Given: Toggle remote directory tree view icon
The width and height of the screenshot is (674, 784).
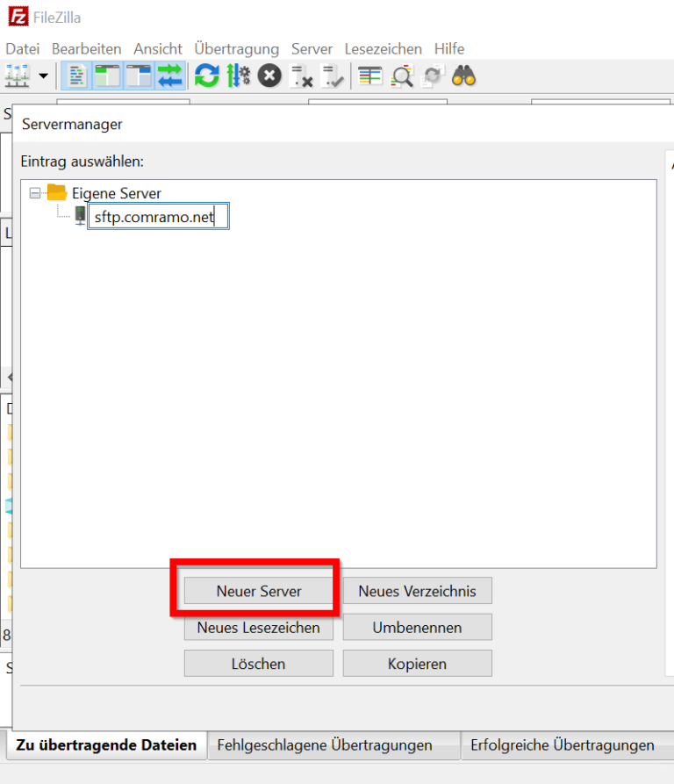Looking at the screenshot, I should pos(139,76).
